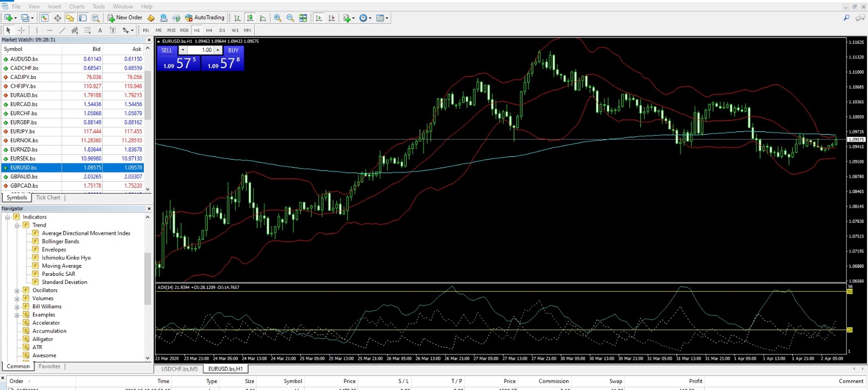868x390 pixels.
Task: Select the cursor arrow tool
Action: pyautogui.click(x=8, y=30)
